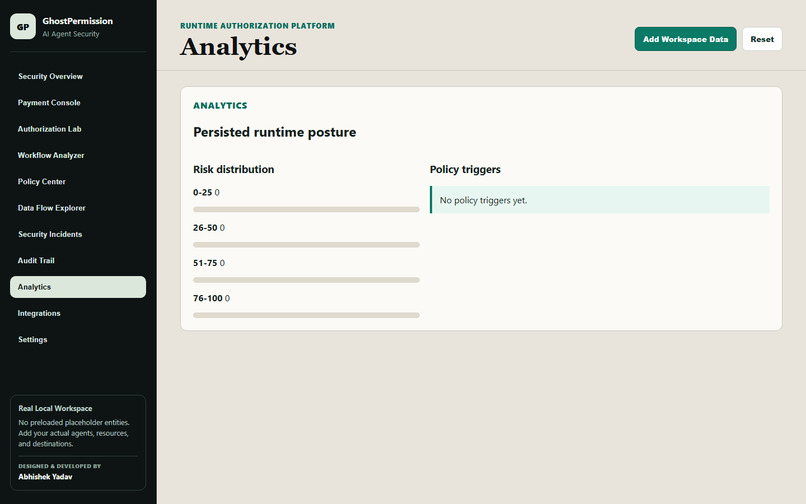Screen dimensions: 806x504
Task: Open Integrations page
Action: pyautogui.click(x=78, y=313)
